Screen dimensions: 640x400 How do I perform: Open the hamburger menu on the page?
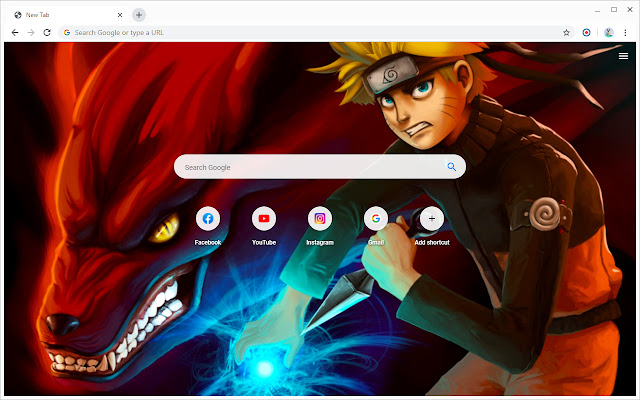tap(623, 56)
